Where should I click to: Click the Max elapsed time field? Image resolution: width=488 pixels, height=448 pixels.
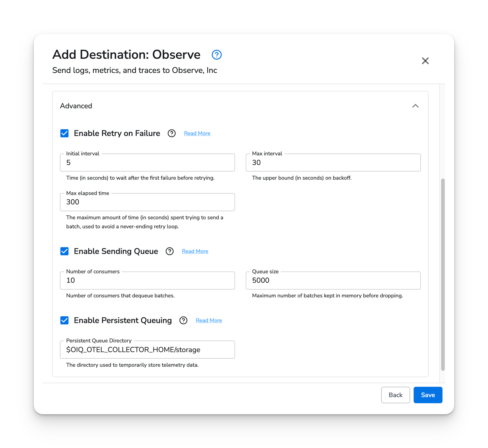coord(147,202)
